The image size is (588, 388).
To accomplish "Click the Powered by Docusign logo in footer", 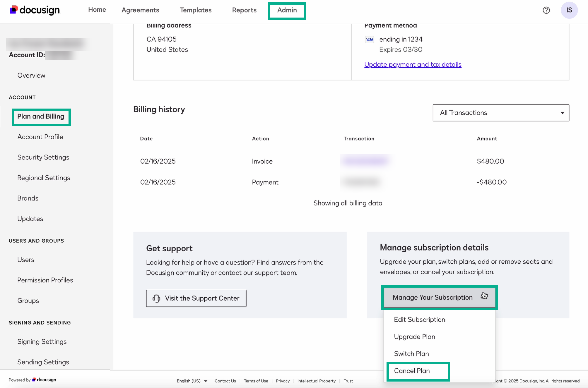I will pyautogui.click(x=32, y=380).
